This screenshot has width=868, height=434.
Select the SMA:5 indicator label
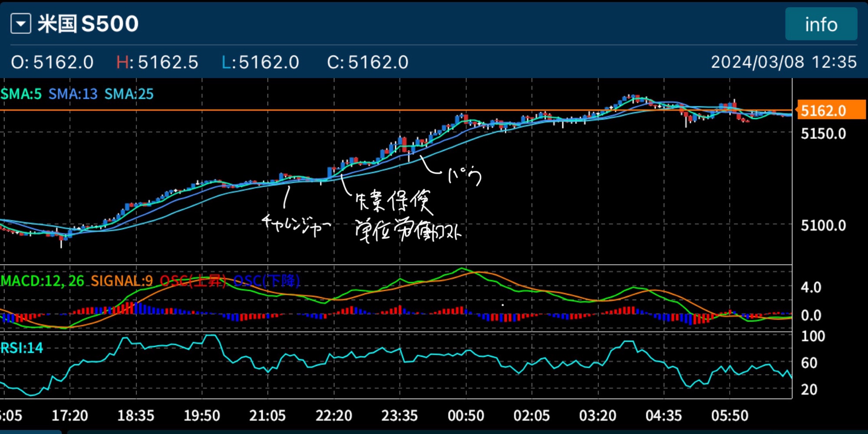point(21,94)
